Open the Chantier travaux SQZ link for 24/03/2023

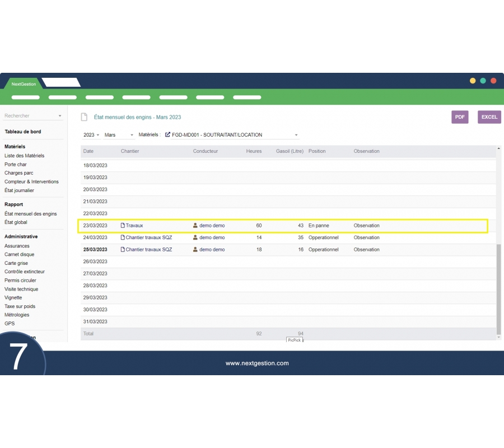148,237
